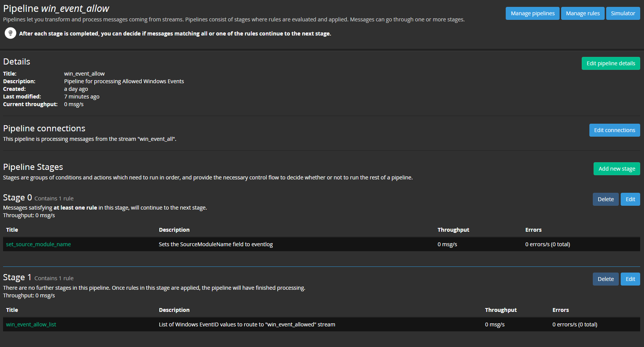This screenshot has height=347, width=644.
Task: Click the Pipeline win_event_allow page title
Action: [x=56, y=8]
